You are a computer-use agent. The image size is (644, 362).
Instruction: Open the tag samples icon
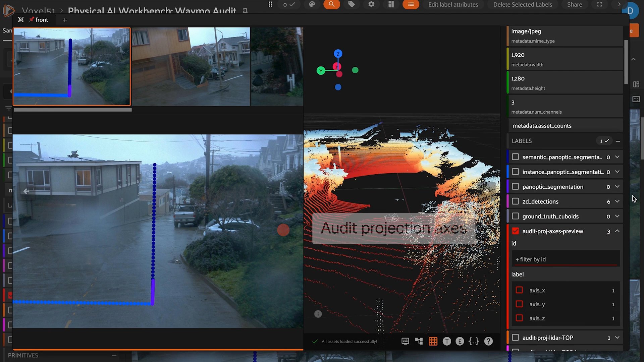click(x=351, y=4)
